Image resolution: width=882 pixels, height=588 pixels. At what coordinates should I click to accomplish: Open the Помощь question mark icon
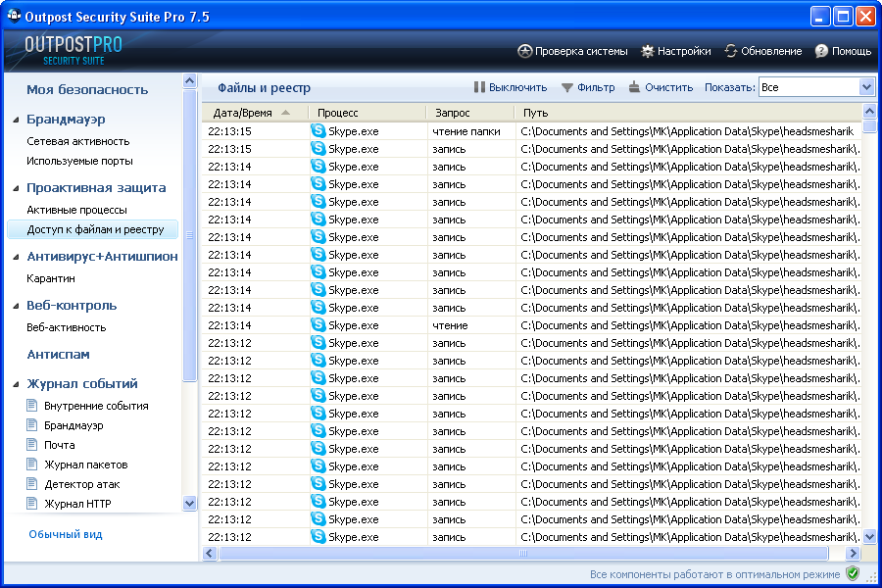(x=821, y=51)
